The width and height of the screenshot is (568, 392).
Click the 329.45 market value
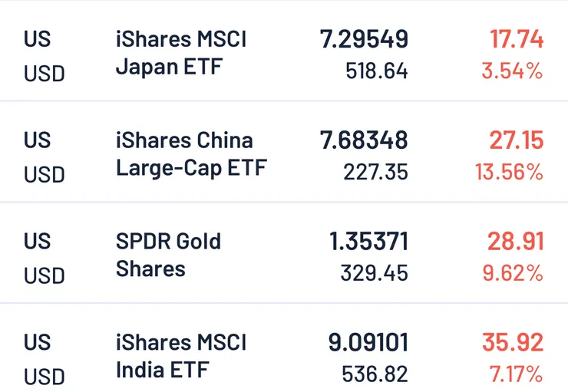tap(375, 274)
